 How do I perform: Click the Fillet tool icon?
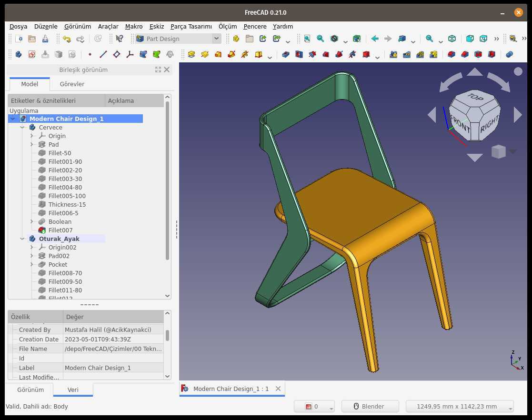(x=451, y=54)
